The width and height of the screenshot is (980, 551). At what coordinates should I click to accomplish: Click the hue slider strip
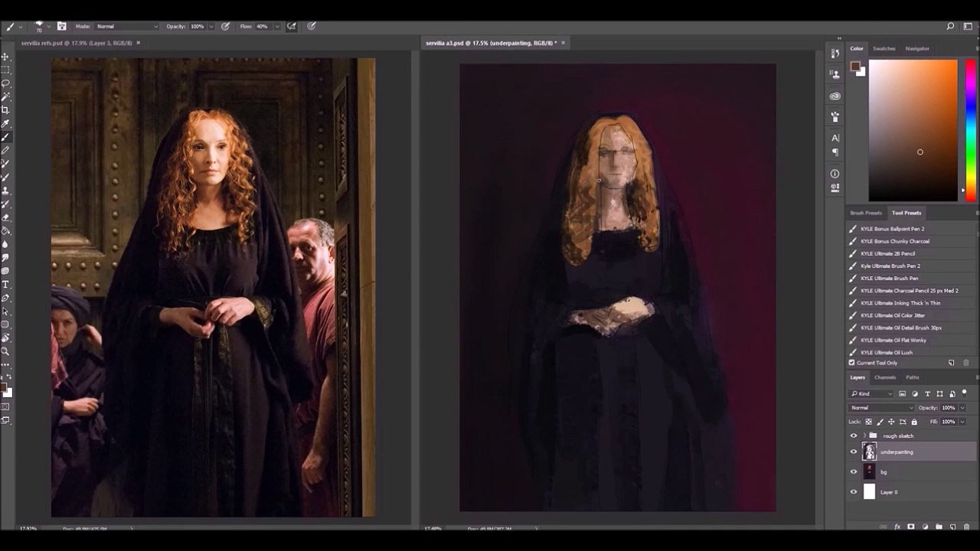[970, 130]
